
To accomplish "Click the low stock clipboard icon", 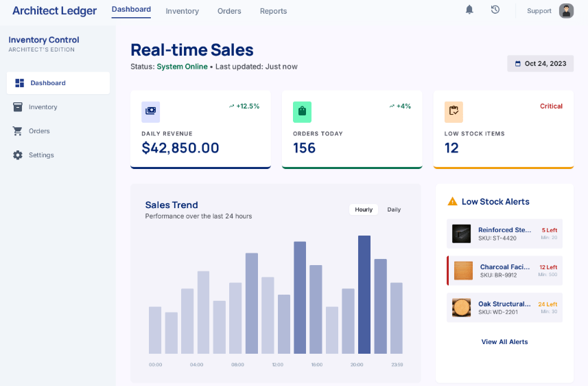I will point(454,111).
